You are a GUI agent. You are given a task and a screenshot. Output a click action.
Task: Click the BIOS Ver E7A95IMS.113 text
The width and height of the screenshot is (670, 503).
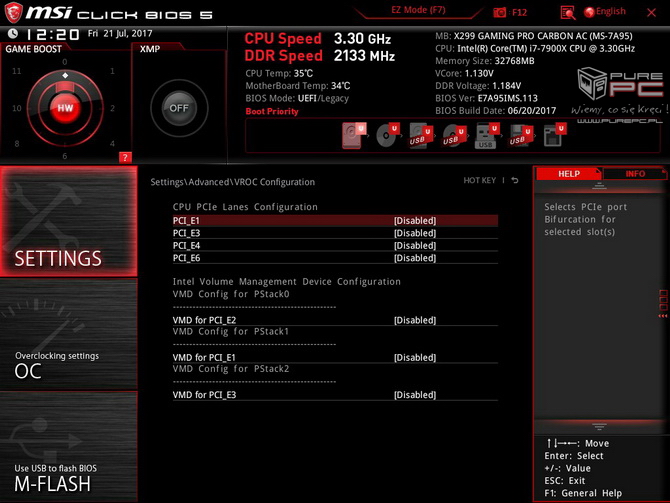(x=486, y=98)
